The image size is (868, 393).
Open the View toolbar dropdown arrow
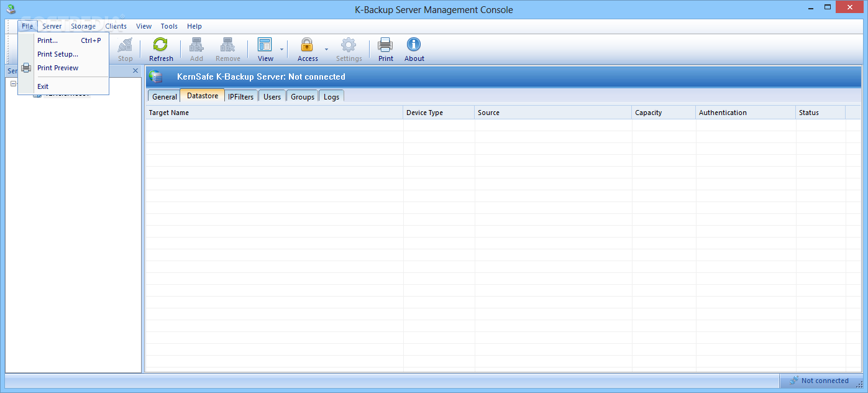pos(281,49)
